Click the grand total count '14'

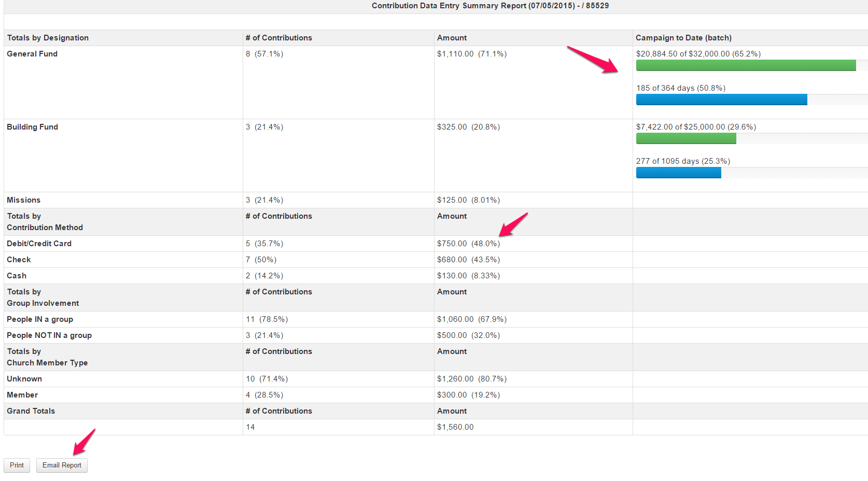pos(250,427)
